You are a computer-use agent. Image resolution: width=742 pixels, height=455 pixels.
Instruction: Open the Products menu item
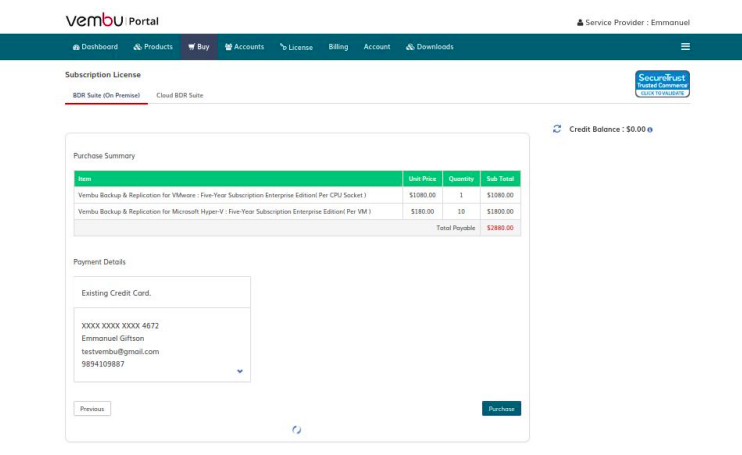[153, 47]
